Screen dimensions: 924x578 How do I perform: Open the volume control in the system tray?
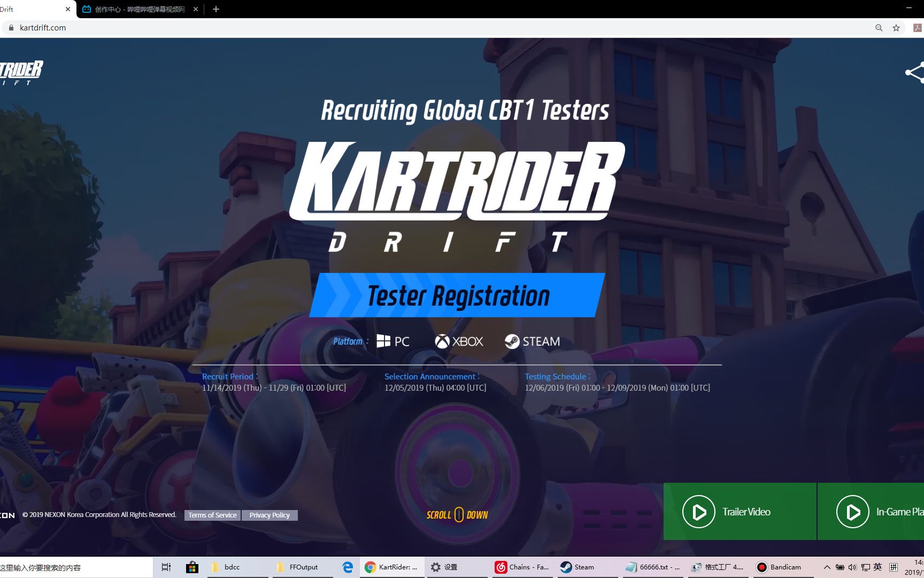coord(852,567)
